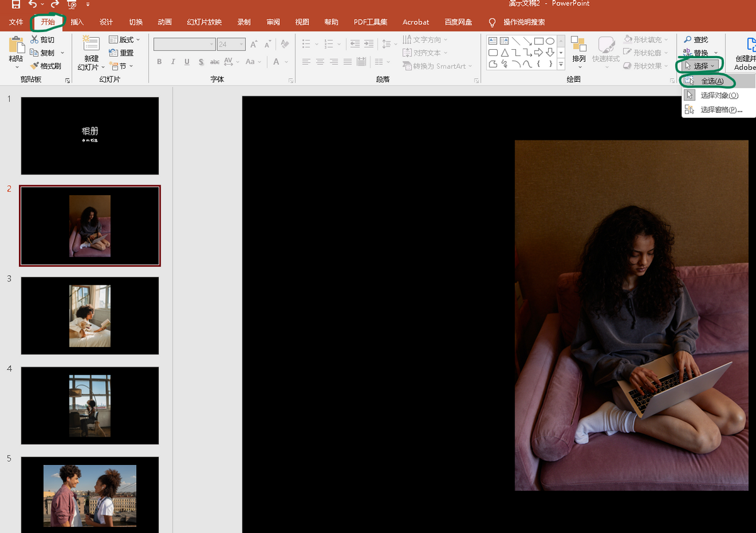
Task: Redo the last action
Action: coord(55,4)
